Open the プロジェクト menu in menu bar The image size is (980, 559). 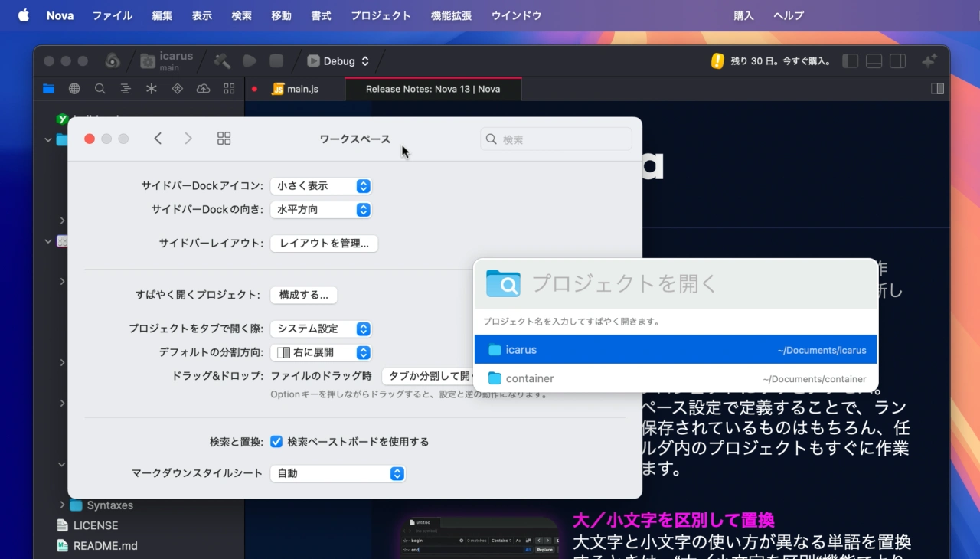click(x=381, y=15)
